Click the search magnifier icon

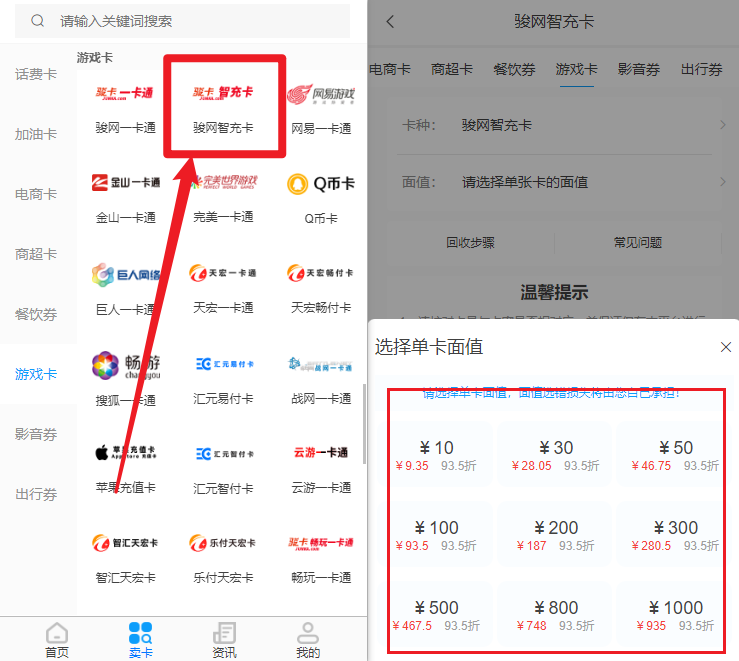(37, 21)
